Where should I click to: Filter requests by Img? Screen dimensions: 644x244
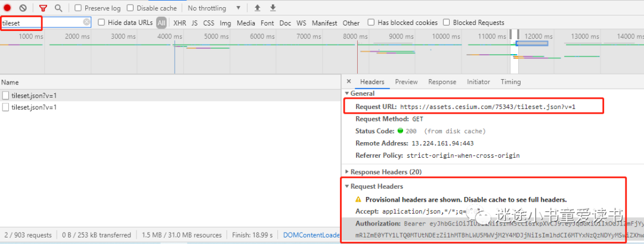(225, 23)
